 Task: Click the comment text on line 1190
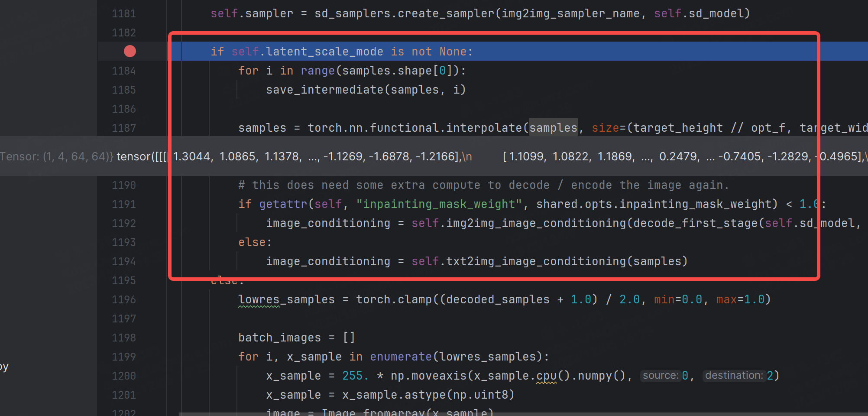click(484, 185)
